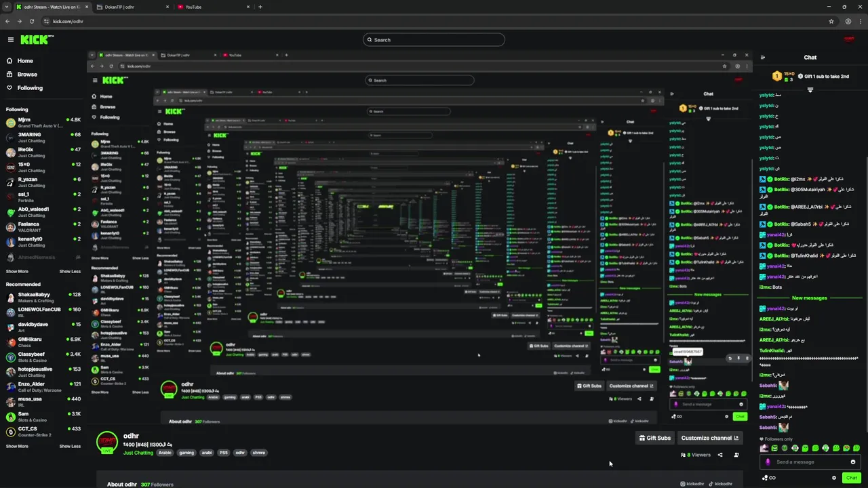The image size is (868, 488).
Task: Show less followed channels
Action: tap(70, 271)
